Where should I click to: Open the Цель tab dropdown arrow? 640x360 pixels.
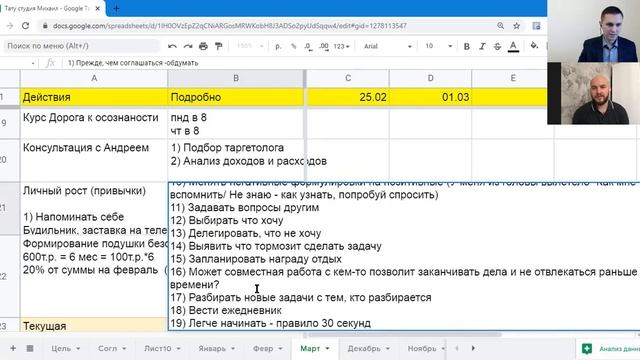coord(78,349)
